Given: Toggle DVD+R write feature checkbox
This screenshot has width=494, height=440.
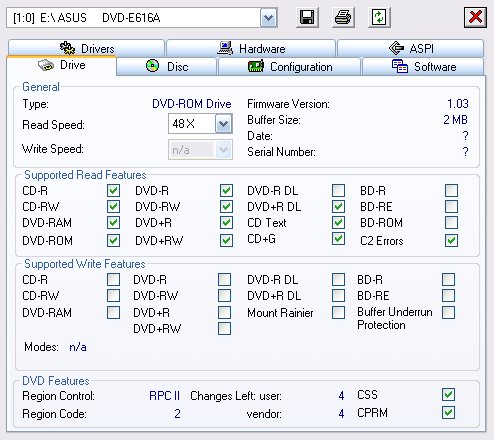Looking at the screenshot, I should pos(224,313).
